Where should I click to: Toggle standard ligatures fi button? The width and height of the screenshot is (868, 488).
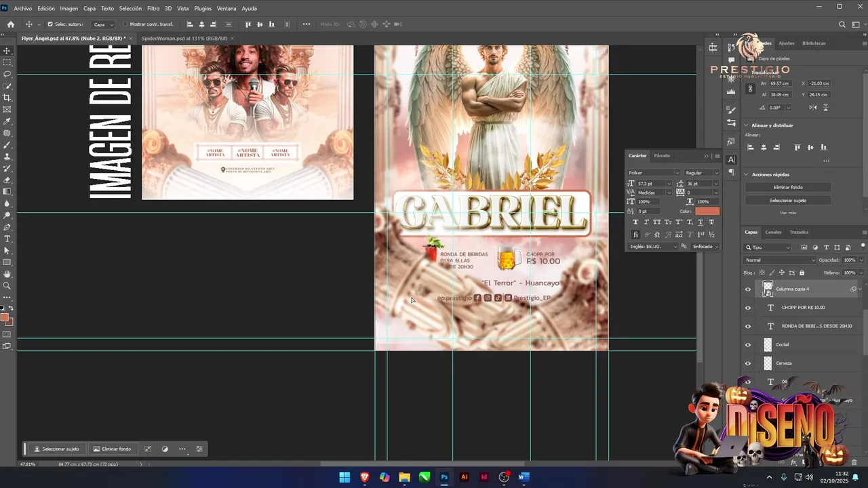click(x=635, y=235)
